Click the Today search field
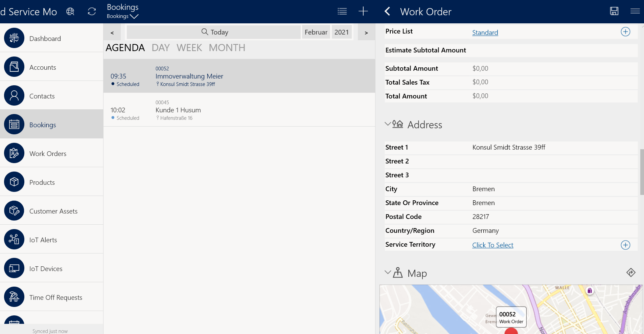The height and width of the screenshot is (334, 644). [214, 32]
